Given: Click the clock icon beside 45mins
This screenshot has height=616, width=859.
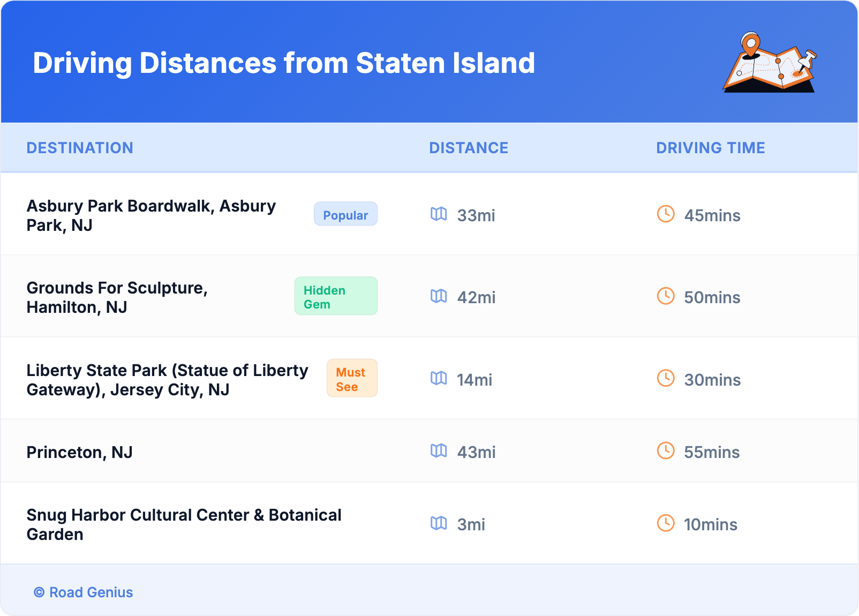Looking at the screenshot, I should tap(666, 214).
